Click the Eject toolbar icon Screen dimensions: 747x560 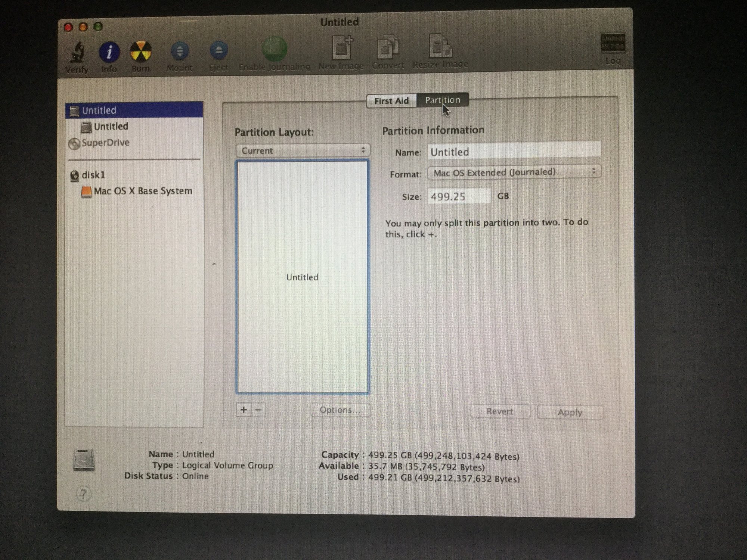point(219,51)
